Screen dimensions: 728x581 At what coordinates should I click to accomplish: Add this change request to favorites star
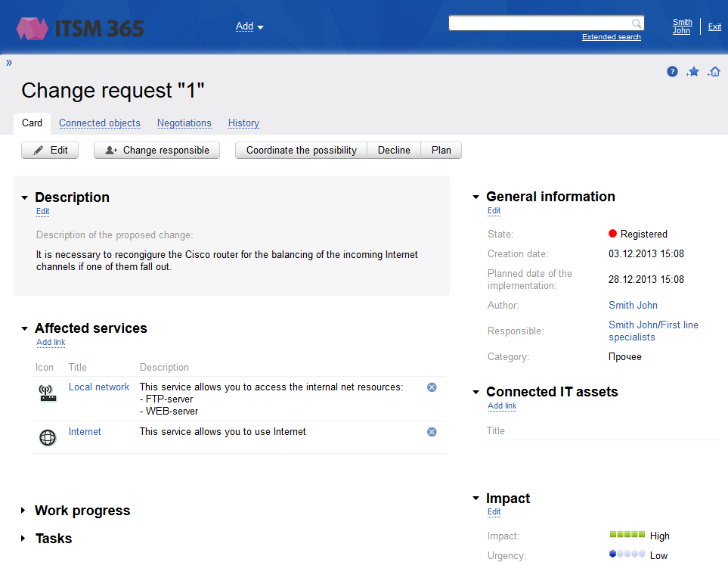pos(693,71)
